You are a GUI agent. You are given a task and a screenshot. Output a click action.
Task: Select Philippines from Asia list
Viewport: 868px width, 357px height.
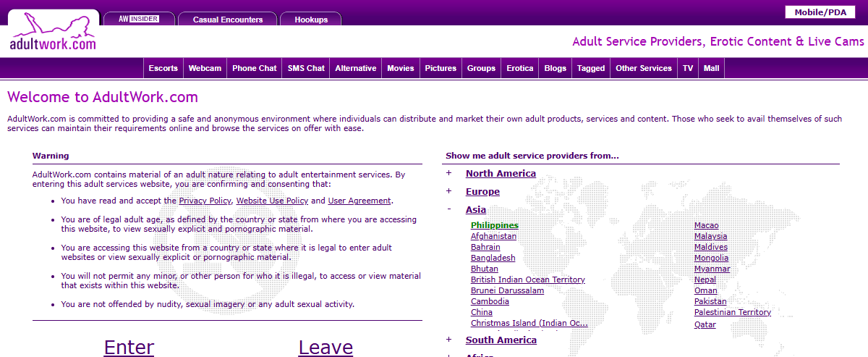click(495, 225)
